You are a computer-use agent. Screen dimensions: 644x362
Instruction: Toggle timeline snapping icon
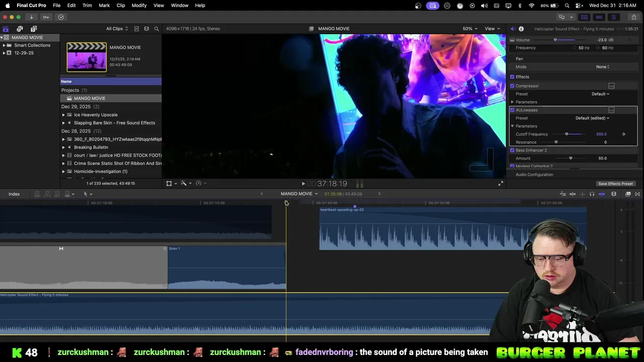click(x=602, y=194)
